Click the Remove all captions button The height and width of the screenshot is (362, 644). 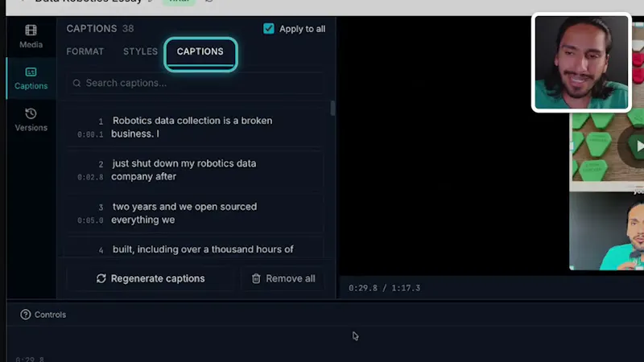283,278
